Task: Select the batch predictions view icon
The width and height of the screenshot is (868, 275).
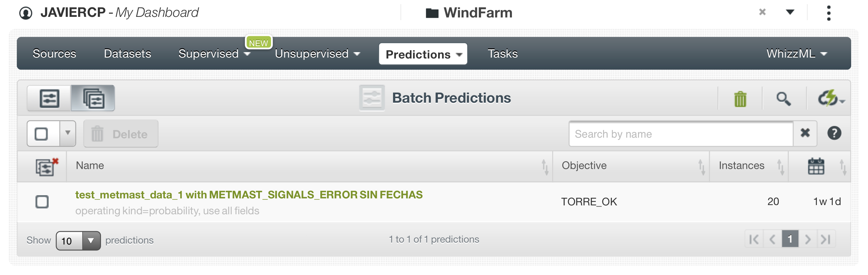Action: (93, 99)
